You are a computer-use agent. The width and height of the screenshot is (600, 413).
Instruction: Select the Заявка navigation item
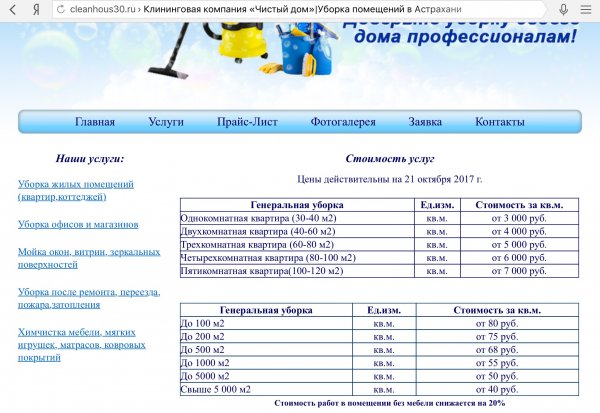tap(425, 122)
